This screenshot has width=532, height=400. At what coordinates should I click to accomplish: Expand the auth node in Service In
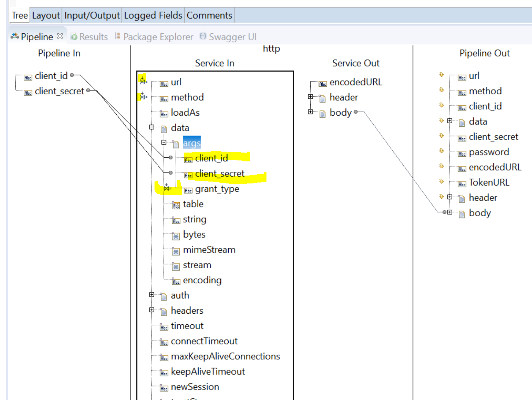pos(152,295)
